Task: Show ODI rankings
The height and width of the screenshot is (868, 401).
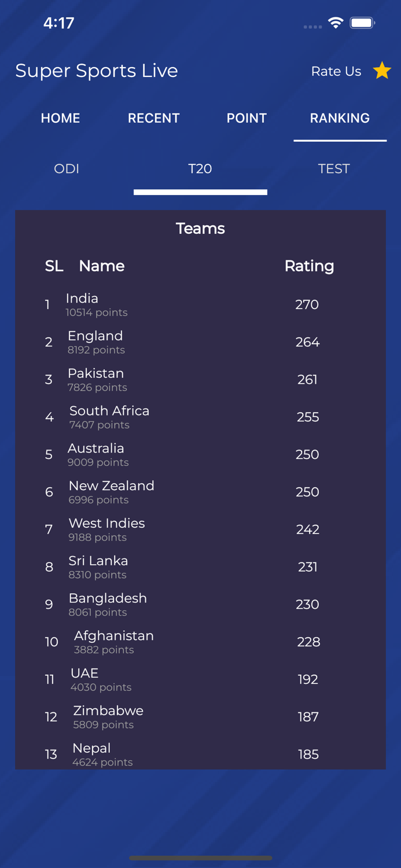Action: (x=67, y=169)
